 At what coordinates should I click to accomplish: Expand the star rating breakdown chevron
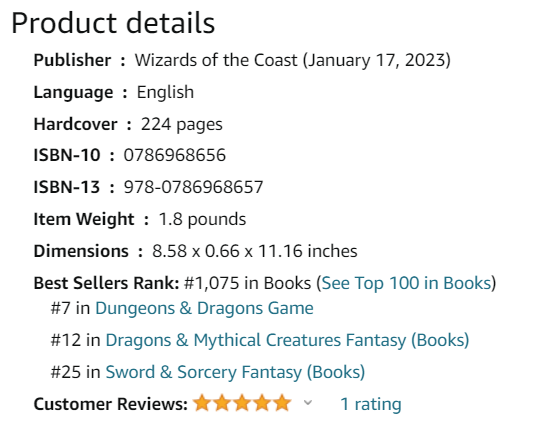click(308, 403)
